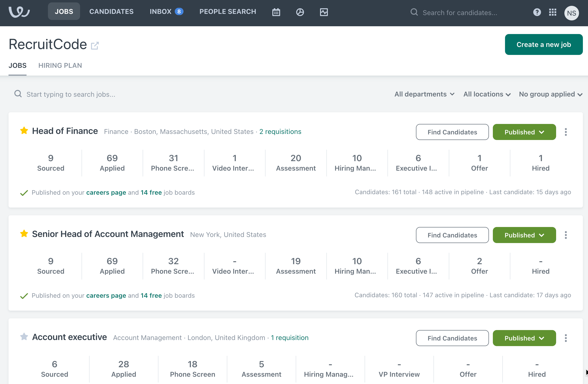
Task: Click the activity chart icon in navbar
Action: tap(324, 12)
